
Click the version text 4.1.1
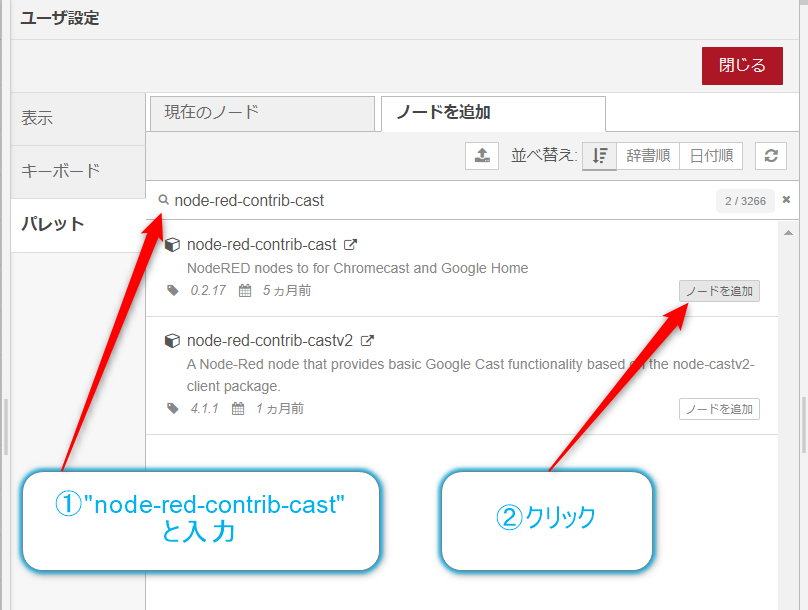[205, 409]
